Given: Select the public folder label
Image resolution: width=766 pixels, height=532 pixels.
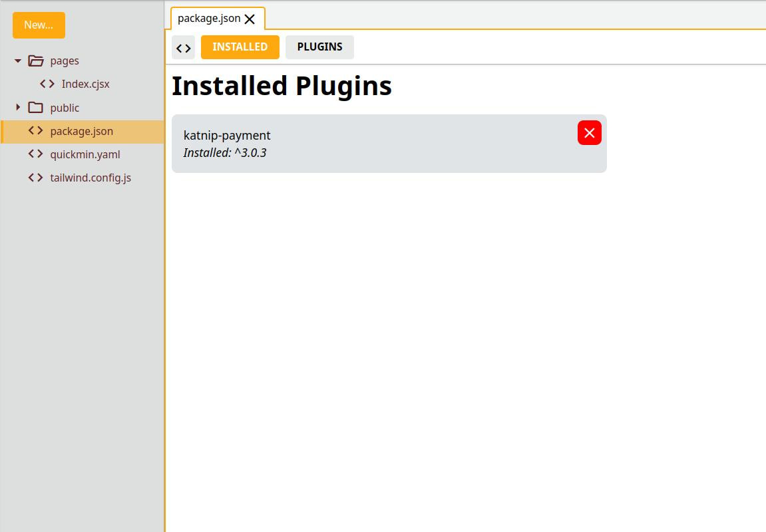Looking at the screenshot, I should click(65, 108).
